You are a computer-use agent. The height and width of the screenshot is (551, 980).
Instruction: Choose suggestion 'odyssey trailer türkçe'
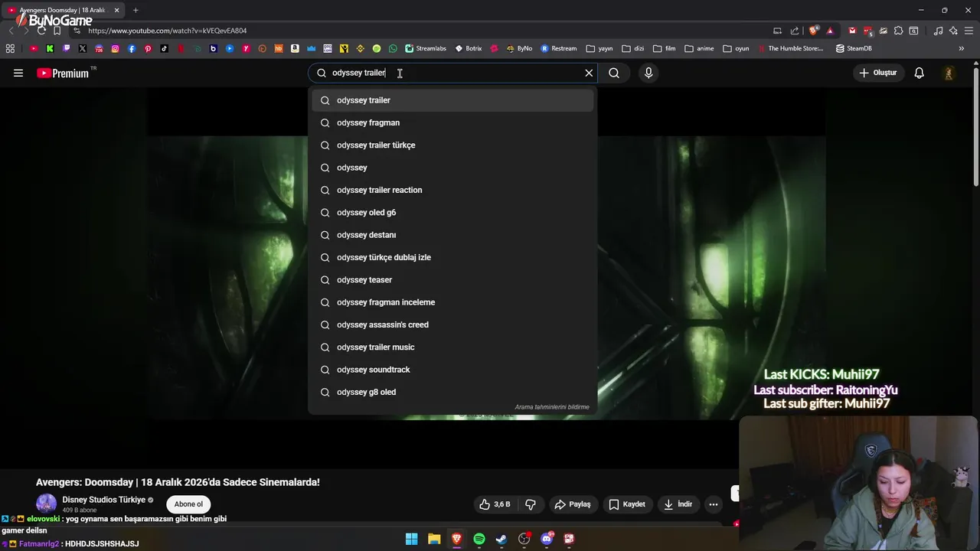pyautogui.click(x=452, y=145)
